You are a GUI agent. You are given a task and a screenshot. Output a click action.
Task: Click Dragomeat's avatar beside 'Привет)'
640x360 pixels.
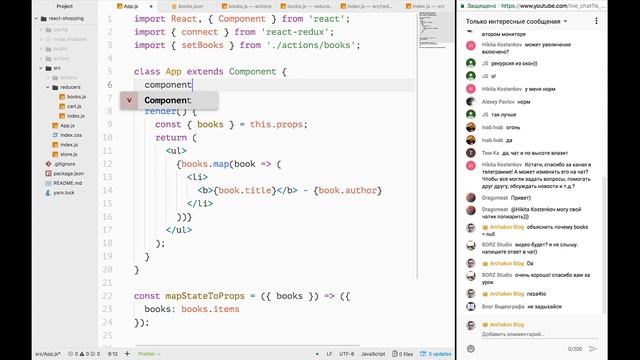click(471, 198)
